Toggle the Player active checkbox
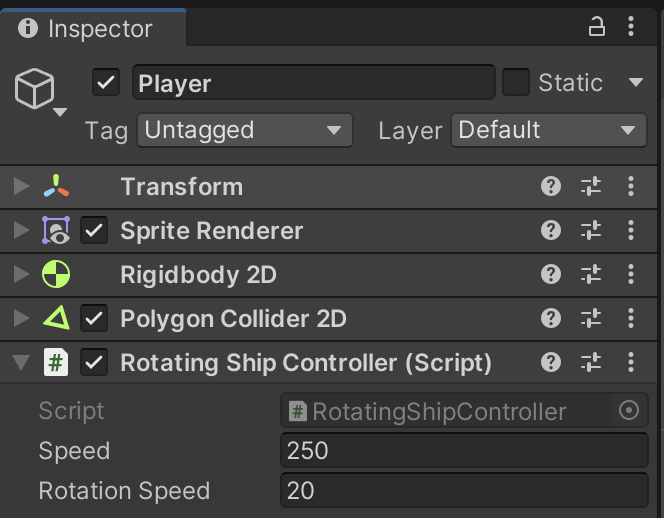 pyautogui.click(x=106, y=83)
